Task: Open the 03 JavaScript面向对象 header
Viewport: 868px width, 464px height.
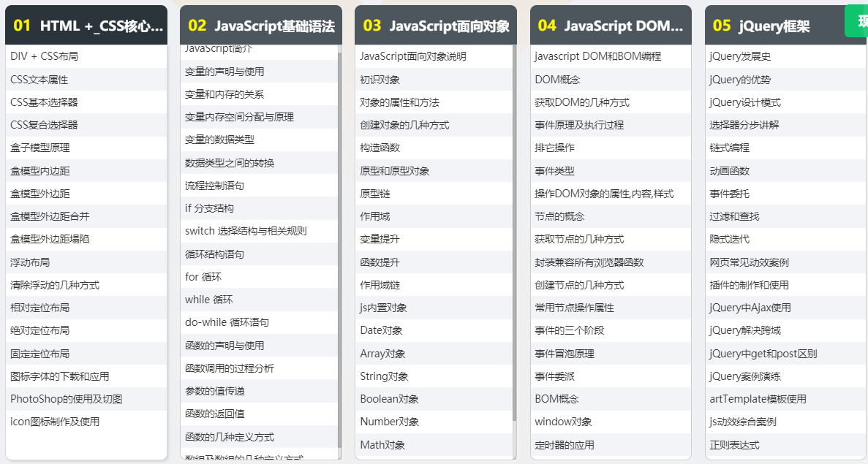Action: coord(436,26)
